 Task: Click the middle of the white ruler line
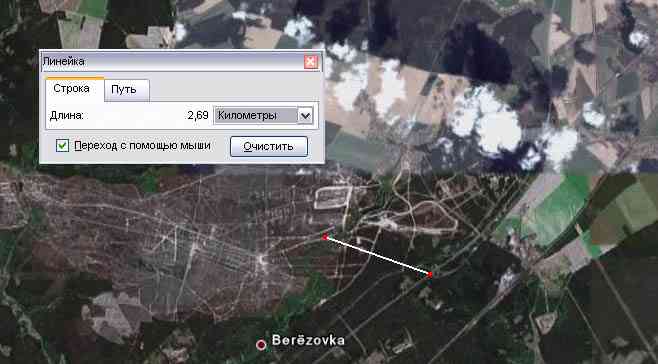[x=378, y=256]
